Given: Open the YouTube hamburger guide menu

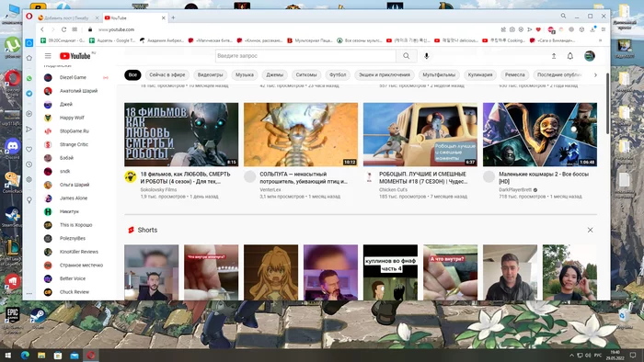Looking at the screenshot, I should tap(48, 56).
